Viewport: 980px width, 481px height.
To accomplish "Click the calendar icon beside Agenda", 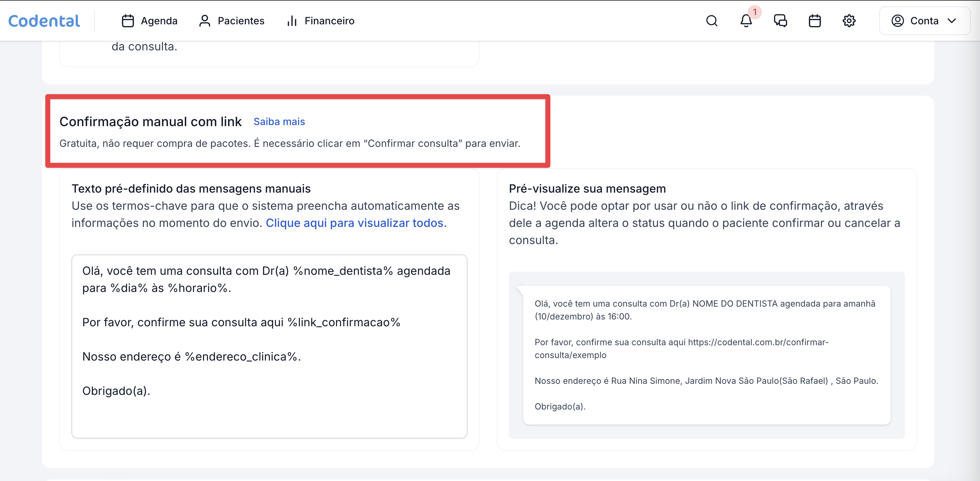I will pos(128,20).
